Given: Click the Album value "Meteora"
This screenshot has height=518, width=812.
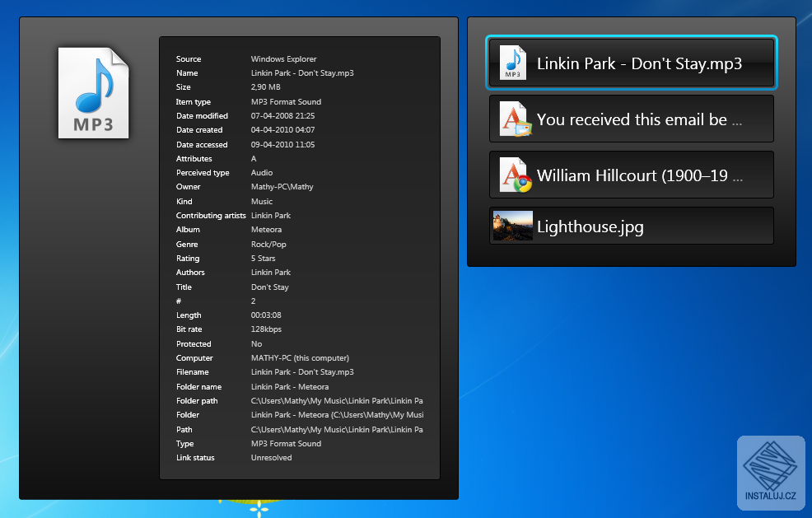Looking at the screenshot, I should [266, 230].
